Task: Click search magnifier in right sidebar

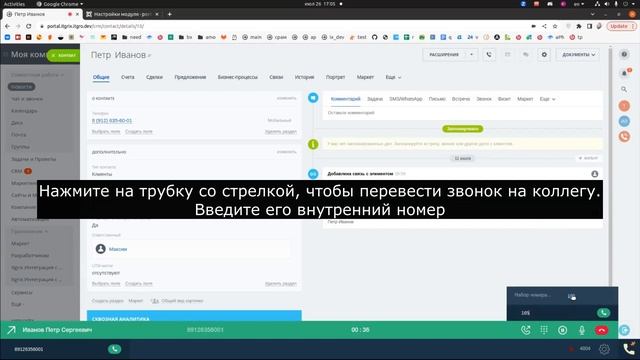Action: pyautogui.click(x=624, y=89)
